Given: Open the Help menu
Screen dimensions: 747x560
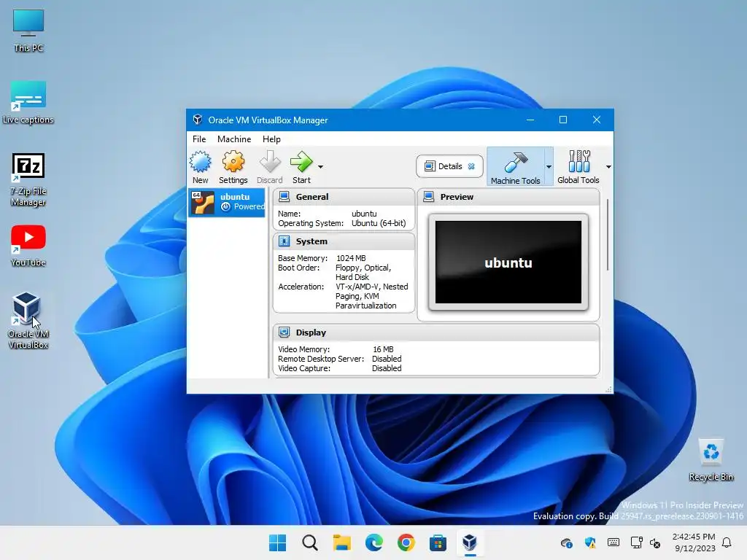Looking at the screenshot, I should (x=271, y=139).
